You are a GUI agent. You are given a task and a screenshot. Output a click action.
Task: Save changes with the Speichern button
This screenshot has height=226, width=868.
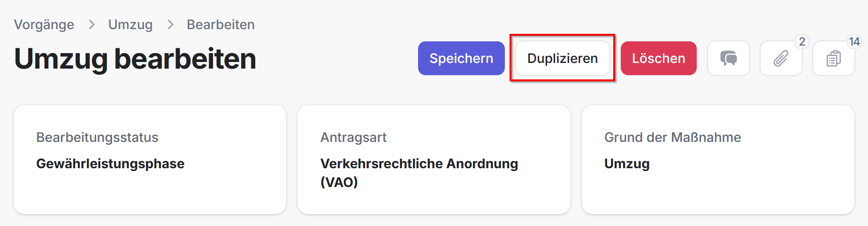tap(461, 58)
